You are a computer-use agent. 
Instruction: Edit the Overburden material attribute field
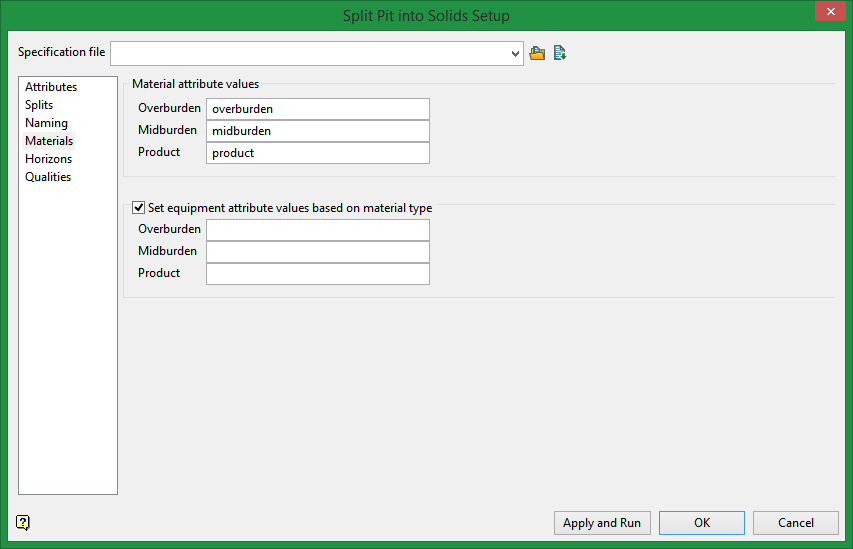(x=317, y=109)
